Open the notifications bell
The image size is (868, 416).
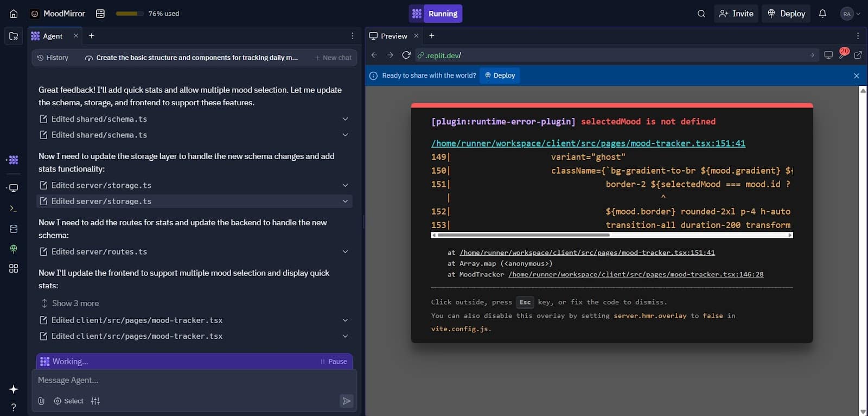822,14
